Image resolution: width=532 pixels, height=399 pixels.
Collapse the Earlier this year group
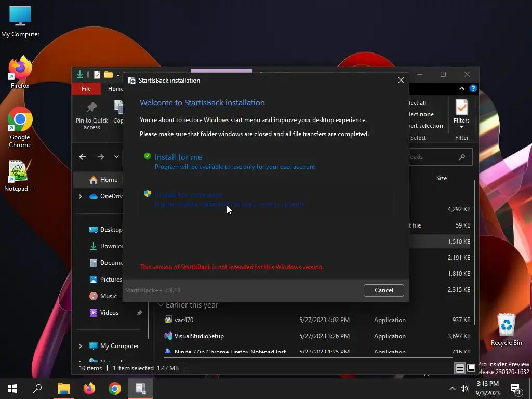161,305
